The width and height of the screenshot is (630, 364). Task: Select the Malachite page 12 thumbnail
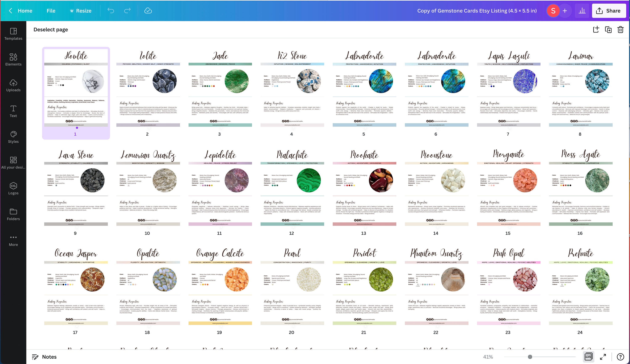click(292, 187)
